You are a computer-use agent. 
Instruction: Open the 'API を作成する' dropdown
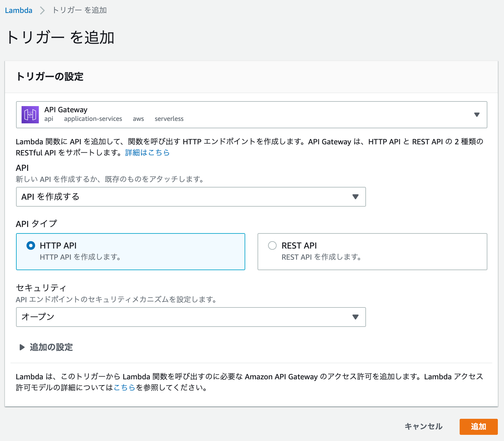tap(191, 197)
